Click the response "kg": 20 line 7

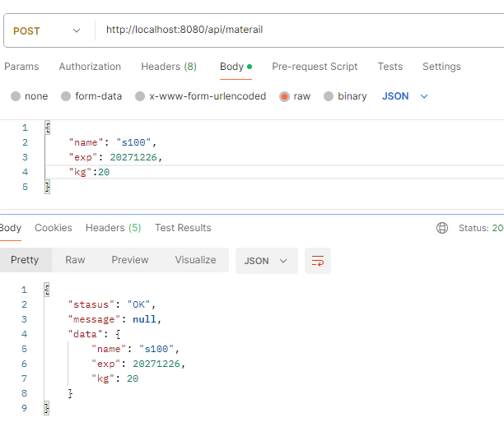(115, 378)
